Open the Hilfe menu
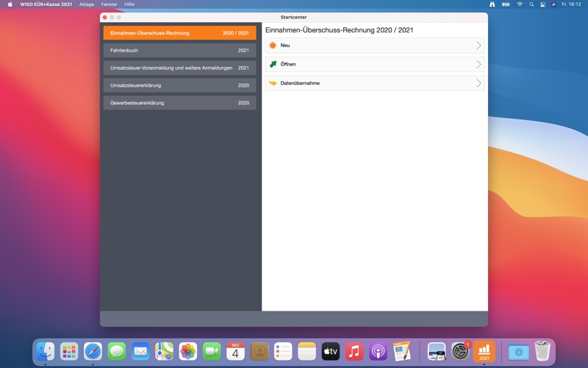This screenshot has height=368, width=588. [x=129, y=4]
